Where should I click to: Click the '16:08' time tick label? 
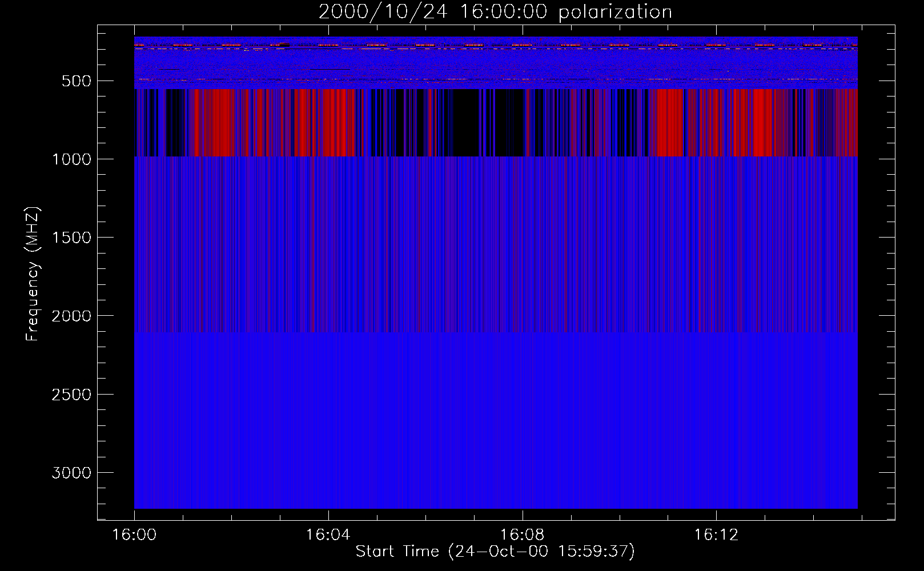pos(522,535)
